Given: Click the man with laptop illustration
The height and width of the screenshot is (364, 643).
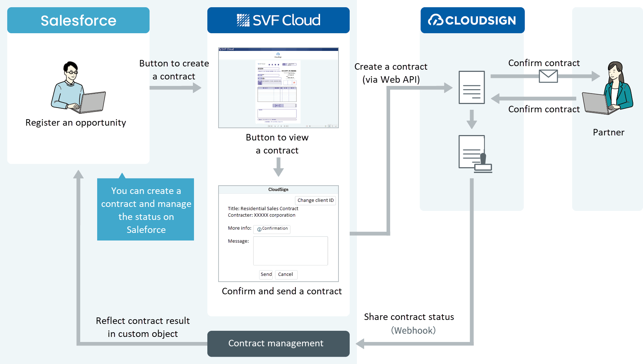Looking at the screenshot, I should point(78,87).
